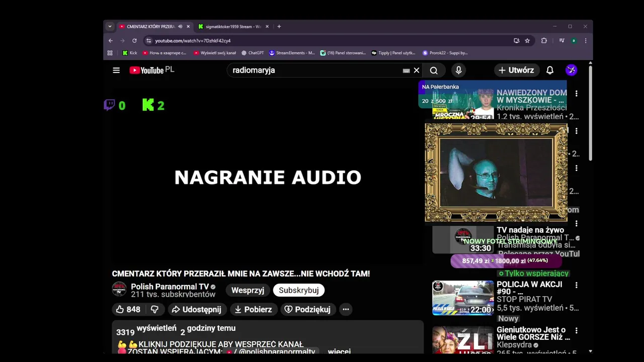Image resolution: width=644 pixels, height=362 pixels.
Task: Open the Tipply panel bookmark
Action: click(393, 53)
